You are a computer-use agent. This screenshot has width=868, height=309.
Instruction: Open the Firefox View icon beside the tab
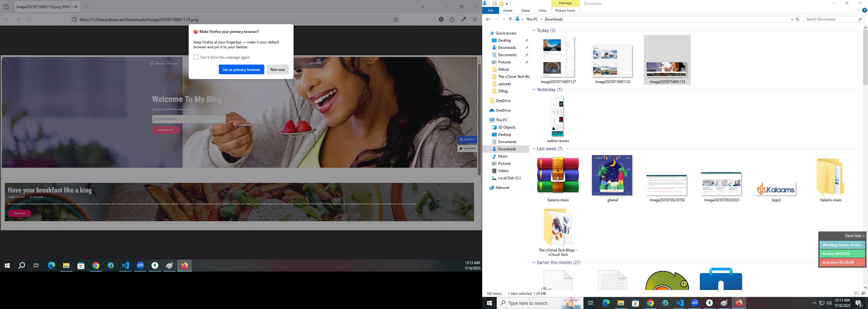[x=6, y=7]
